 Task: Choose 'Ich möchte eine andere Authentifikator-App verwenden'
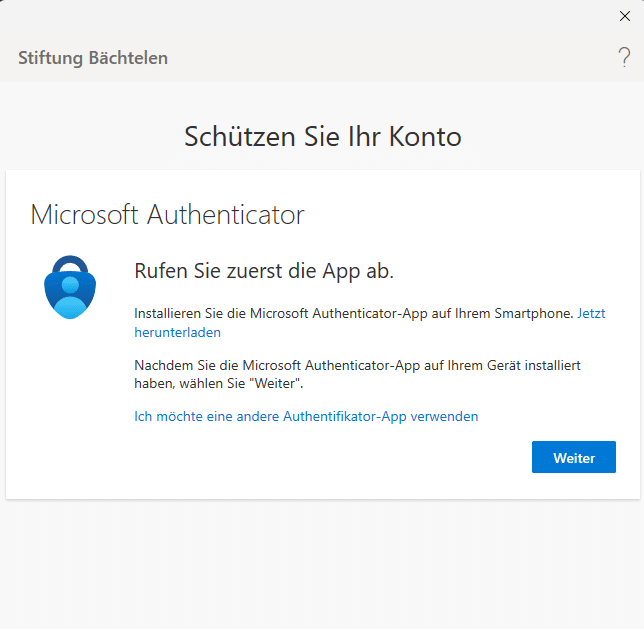[306, 416]
